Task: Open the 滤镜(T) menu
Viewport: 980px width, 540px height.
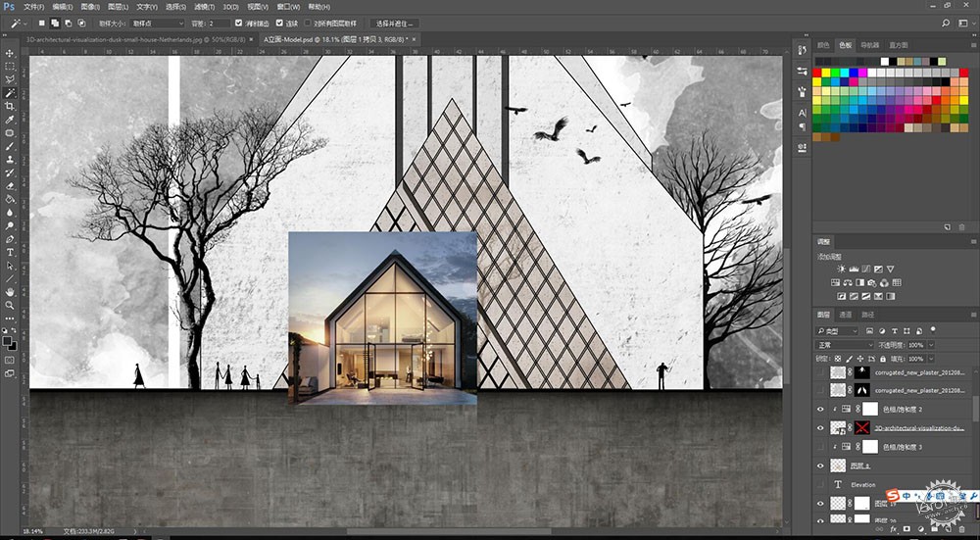Action: tap(205, 7)
